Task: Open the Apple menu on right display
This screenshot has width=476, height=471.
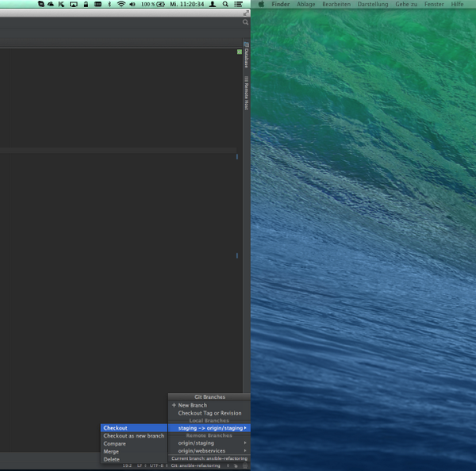Action: 261,4
